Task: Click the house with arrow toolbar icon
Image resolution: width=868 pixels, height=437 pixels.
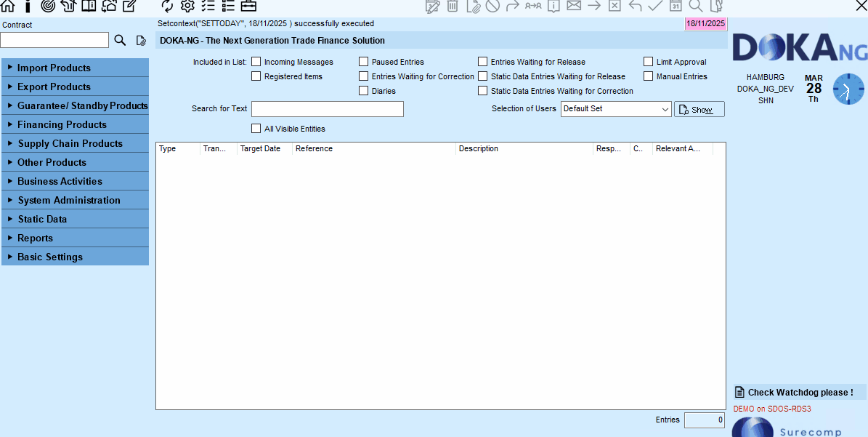Action: [x=68, y=6]
